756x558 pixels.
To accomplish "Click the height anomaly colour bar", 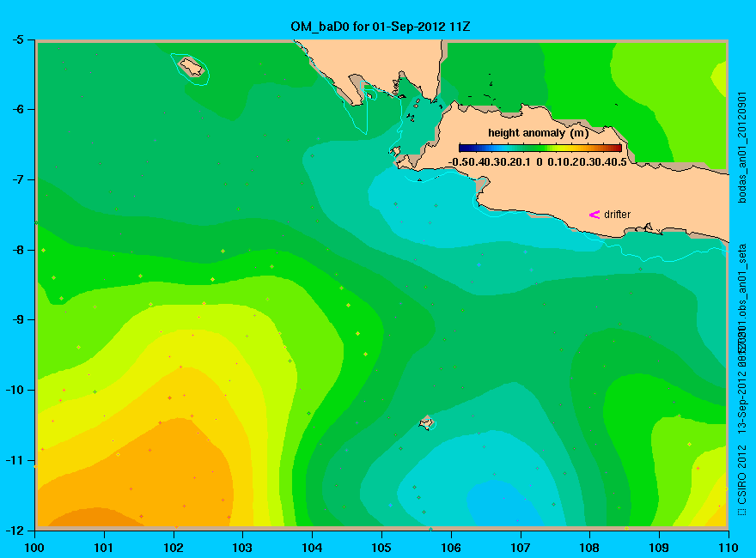I will (540, 148).
